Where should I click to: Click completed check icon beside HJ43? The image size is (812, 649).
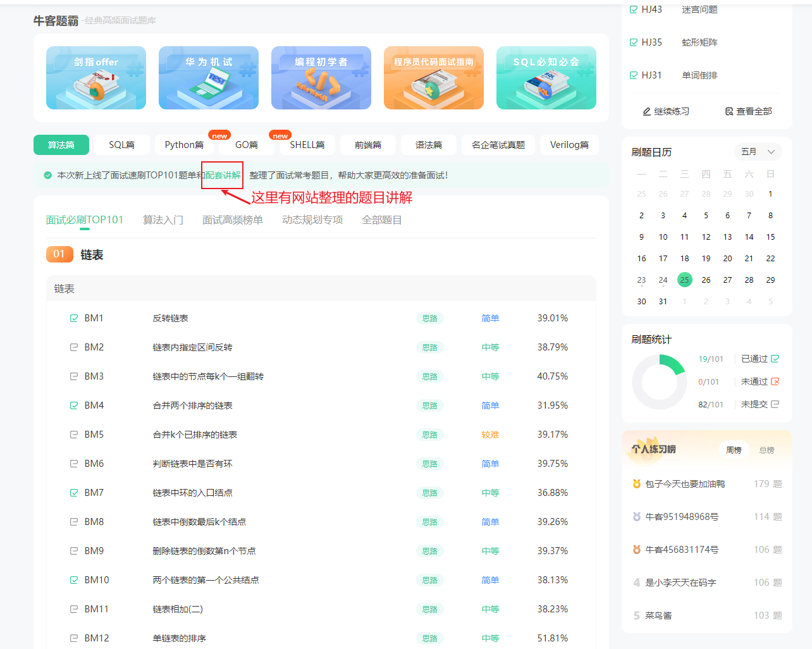tap(634, 9)
